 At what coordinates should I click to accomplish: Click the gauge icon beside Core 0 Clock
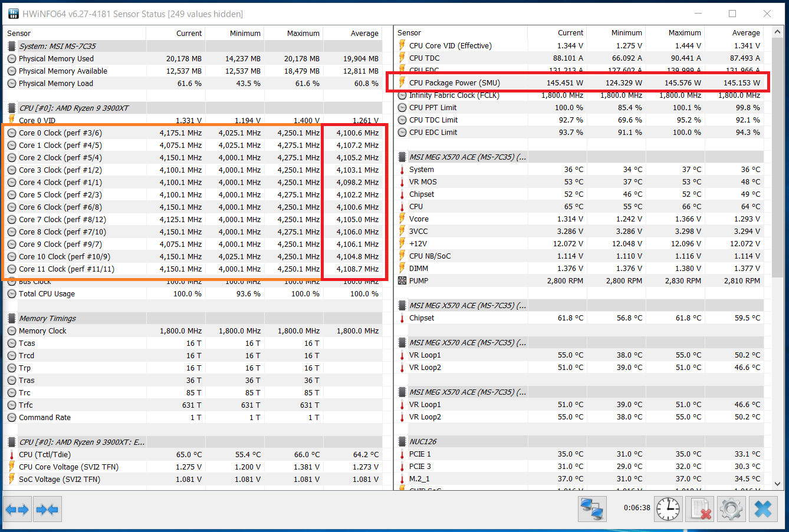12,133
